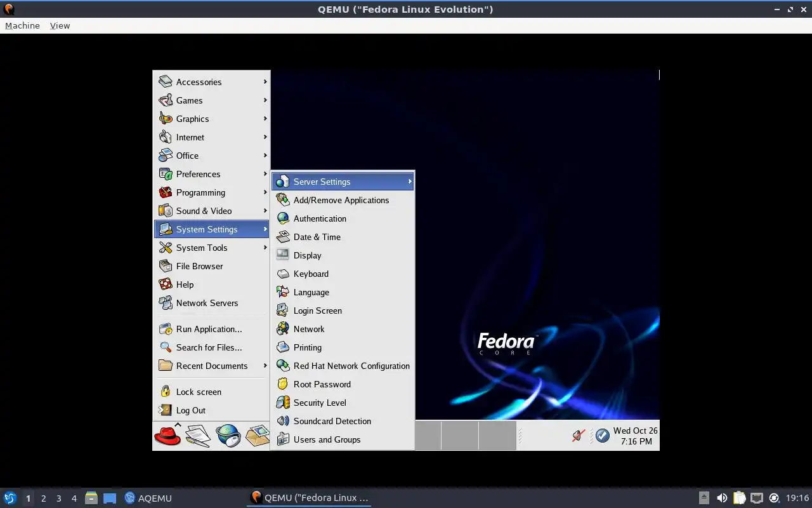Image resolution: width=812 pixels, height=508 pixels.
Task: Click the Login Screen icon
Action: 283,311
